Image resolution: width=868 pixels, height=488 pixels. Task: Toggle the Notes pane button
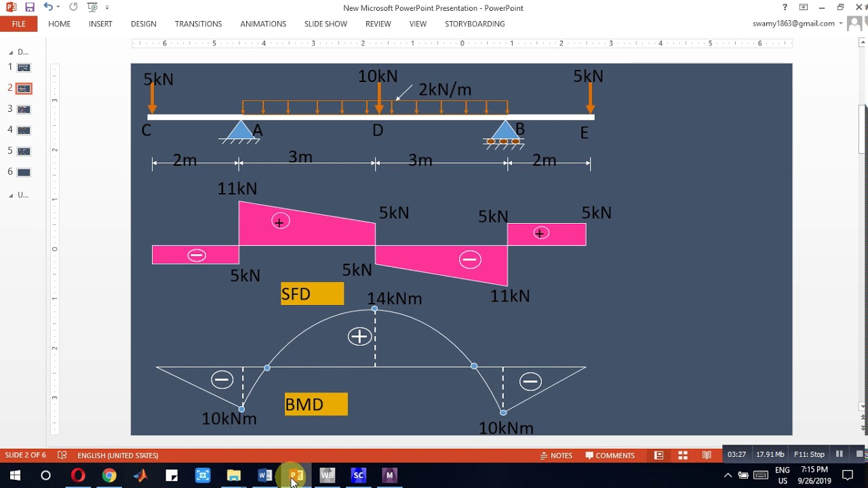click(556, 455)
